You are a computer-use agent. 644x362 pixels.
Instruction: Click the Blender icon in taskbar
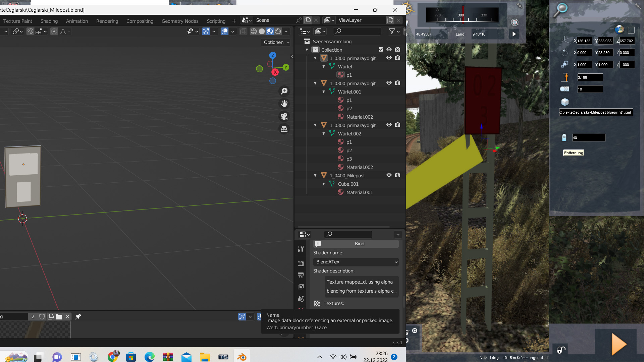(241, 357)
